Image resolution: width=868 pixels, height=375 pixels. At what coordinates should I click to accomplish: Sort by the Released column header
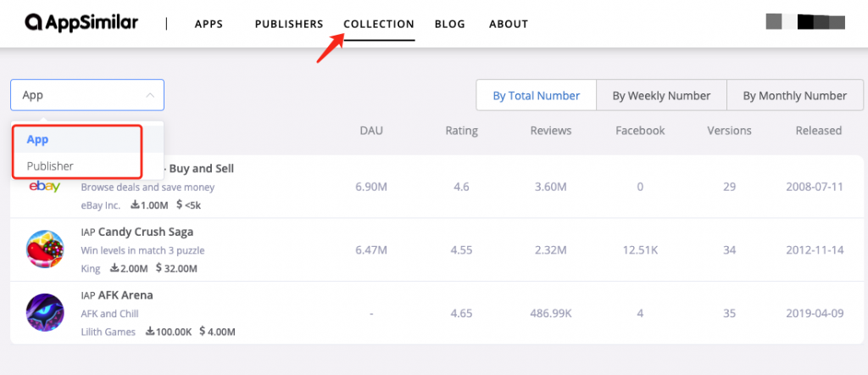pyautogui.click(x=819, y=131)
